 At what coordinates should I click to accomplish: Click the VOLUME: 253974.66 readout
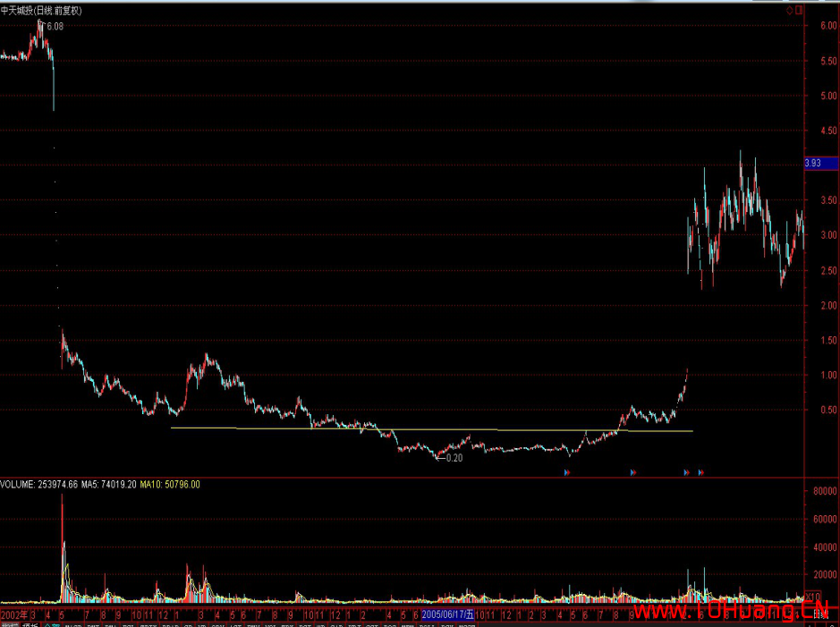[x=38, y=485]
